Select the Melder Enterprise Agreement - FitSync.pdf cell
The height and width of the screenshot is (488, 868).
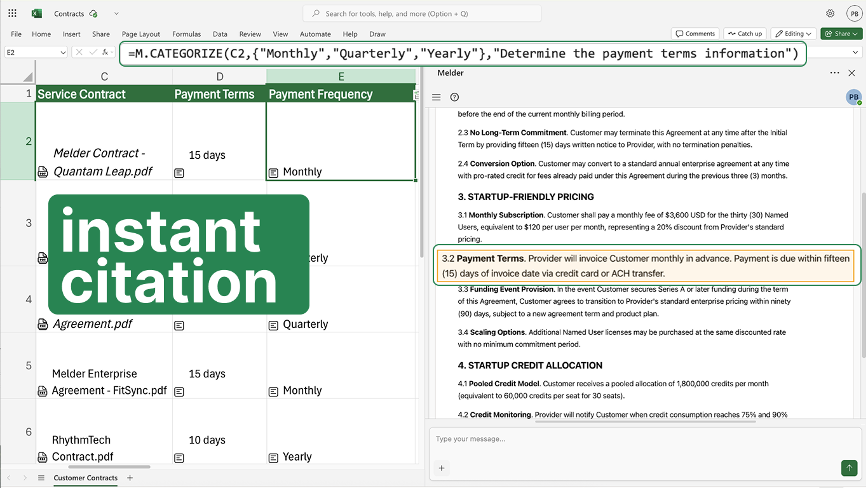pos(104,365)
